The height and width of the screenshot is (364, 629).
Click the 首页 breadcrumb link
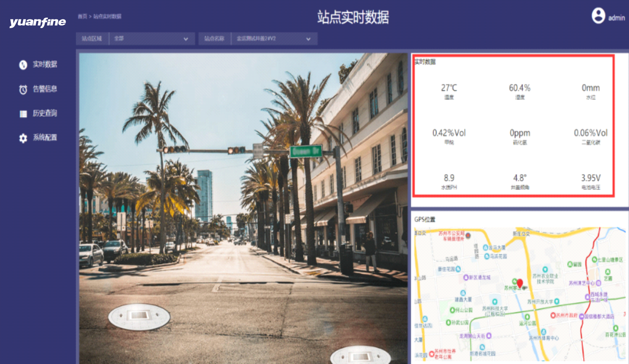[x=82, y=16]
